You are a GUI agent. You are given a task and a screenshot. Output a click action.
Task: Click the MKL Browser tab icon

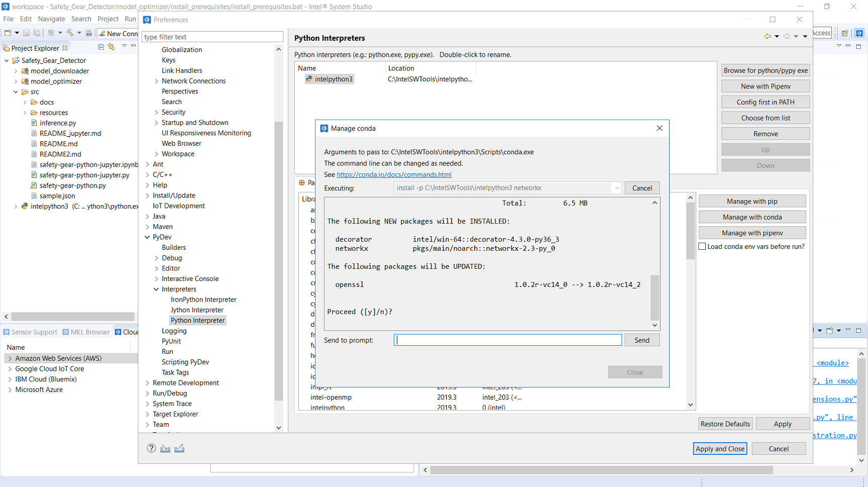click(66, 332)
